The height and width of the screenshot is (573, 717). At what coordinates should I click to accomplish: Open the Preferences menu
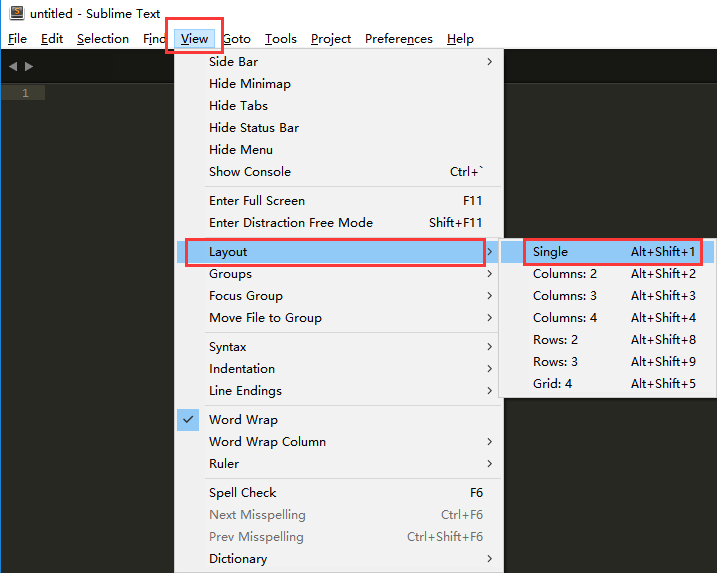coord(399,39)
